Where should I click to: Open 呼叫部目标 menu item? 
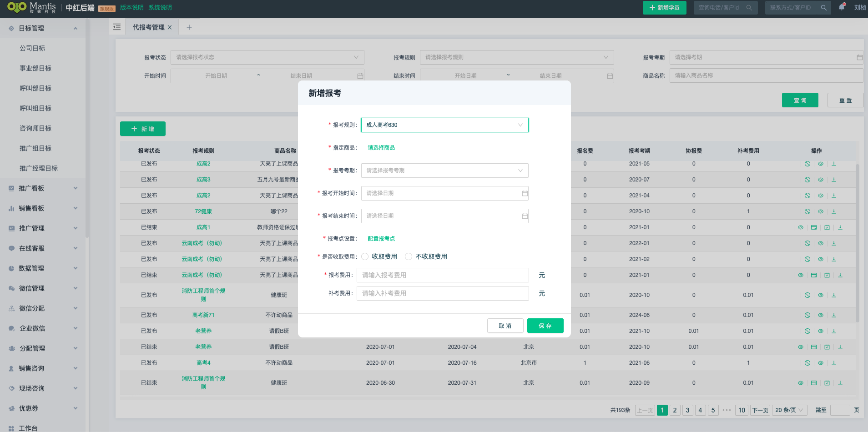point(35,88)
